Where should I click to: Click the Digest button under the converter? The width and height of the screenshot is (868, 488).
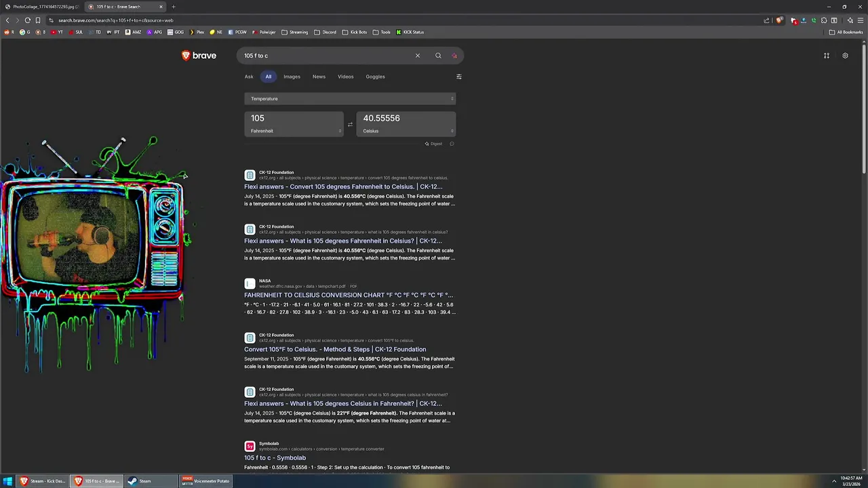pos(433,144)
